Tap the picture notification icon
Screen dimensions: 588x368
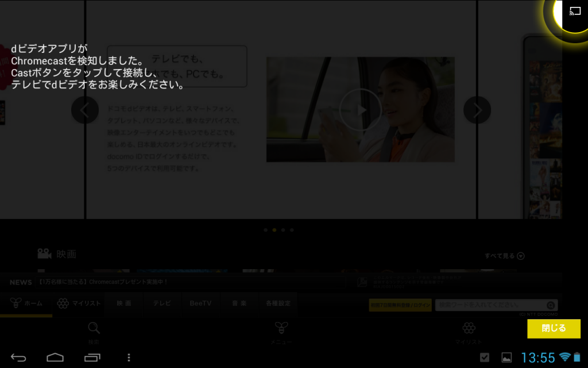click(506, 358)
